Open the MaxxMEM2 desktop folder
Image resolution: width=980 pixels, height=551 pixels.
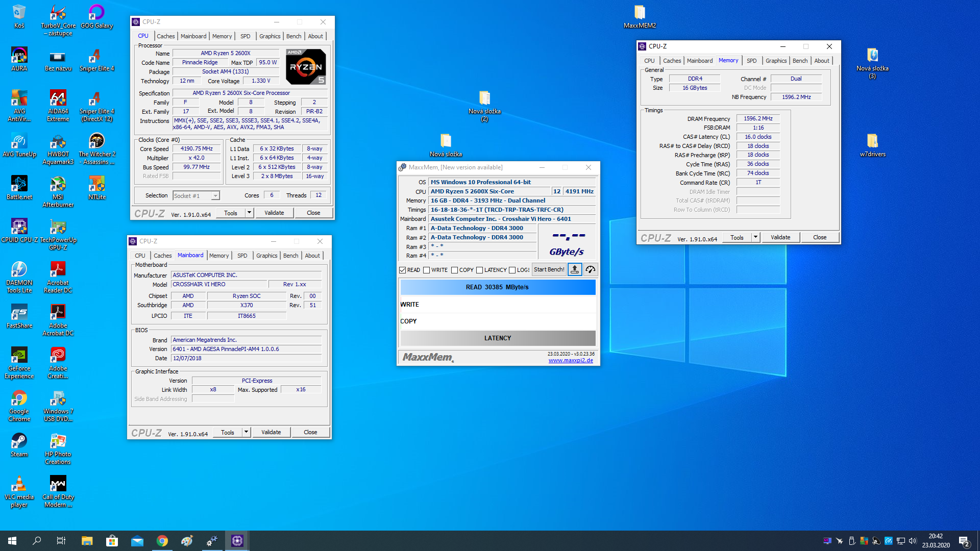pos(640,16)
